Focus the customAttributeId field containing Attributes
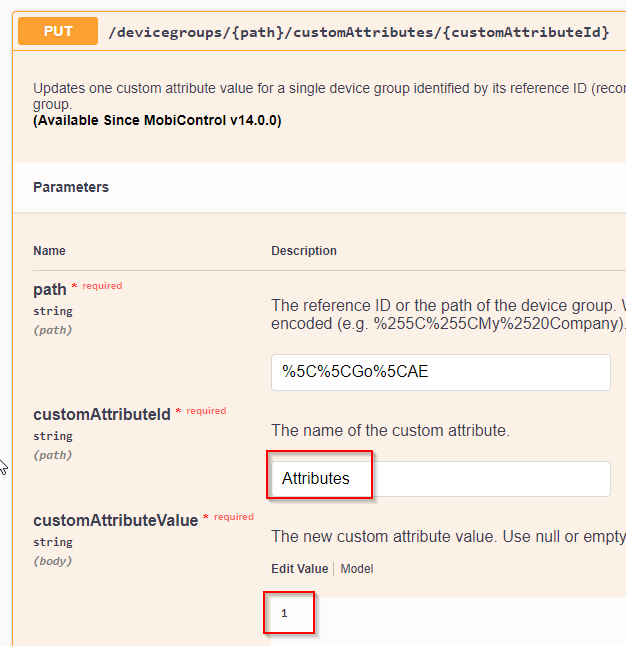Viewport: 626px width, 646px height. [x=440, y=478]
